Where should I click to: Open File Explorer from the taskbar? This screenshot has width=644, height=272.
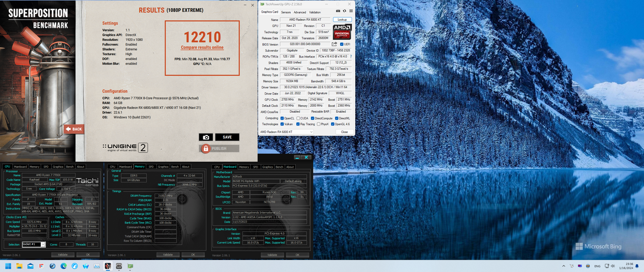(x=19, y=265)
